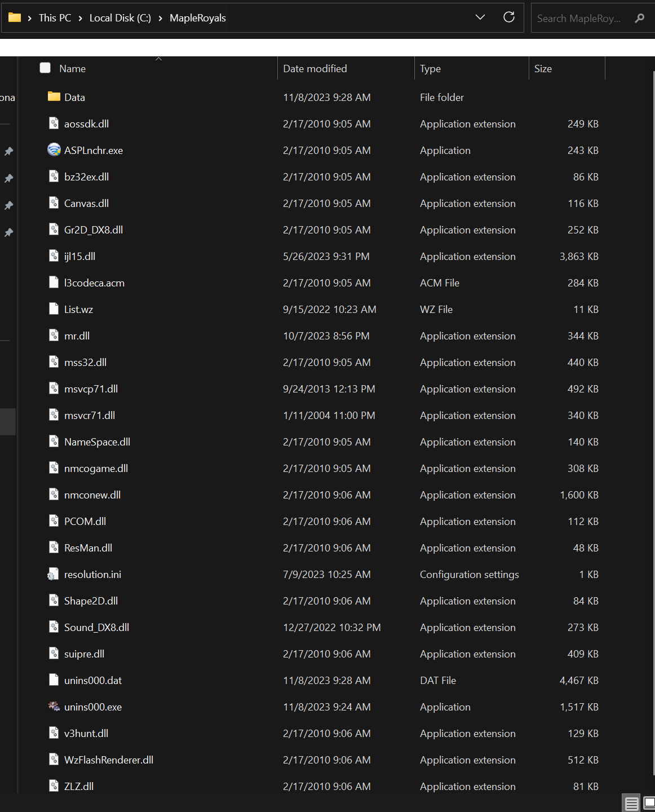Click the nmcogame.dll file icon
Screen dimensions: 655x812
click(54, 468)
